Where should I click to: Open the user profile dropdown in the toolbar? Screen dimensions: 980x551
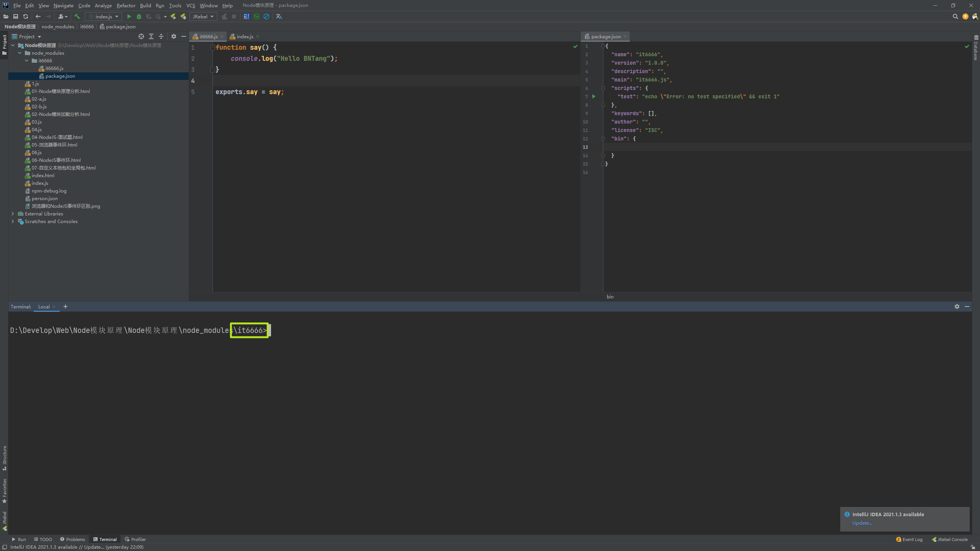62,16
